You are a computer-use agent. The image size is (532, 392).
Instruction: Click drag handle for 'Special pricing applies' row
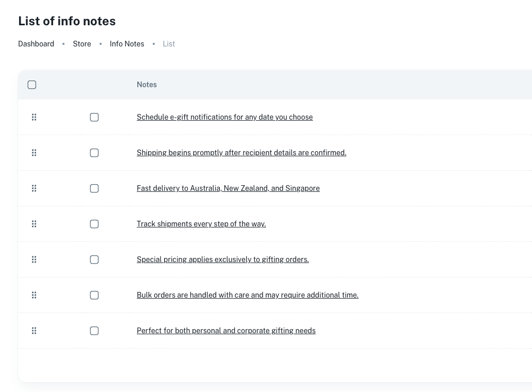34,259
